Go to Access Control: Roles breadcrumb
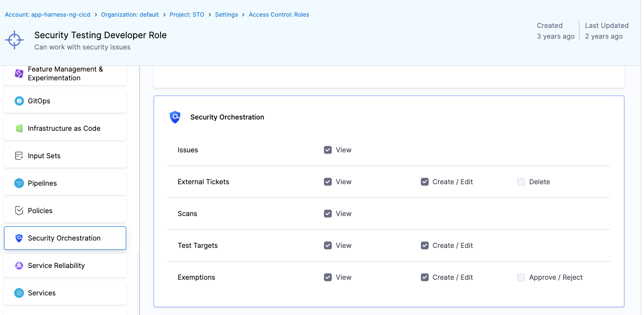This screenshot has height=315, width=644. (279, 15)
